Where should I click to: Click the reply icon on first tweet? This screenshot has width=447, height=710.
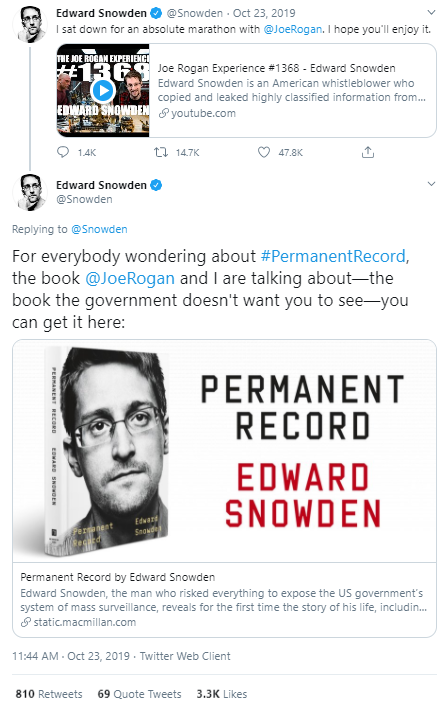tap(63, 152)
